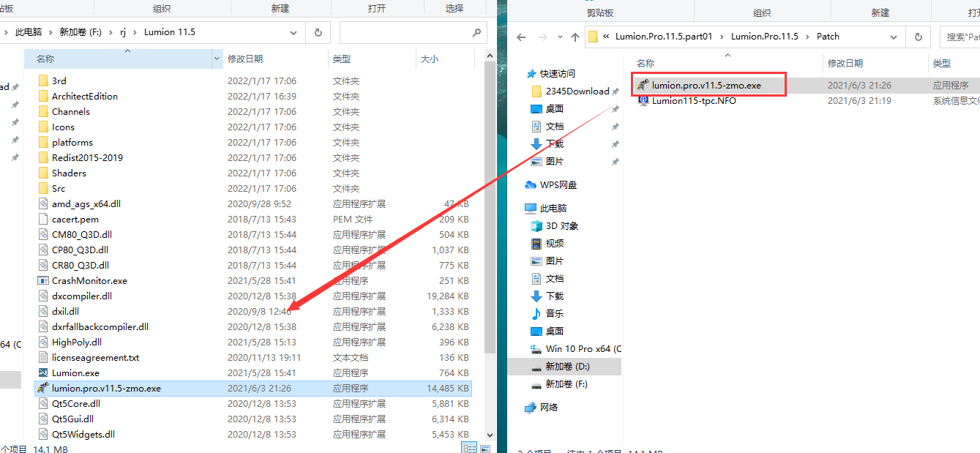Open 视频 in navigation pane
The width and height of the screenshot is (980, 453).
coord(555,244)
